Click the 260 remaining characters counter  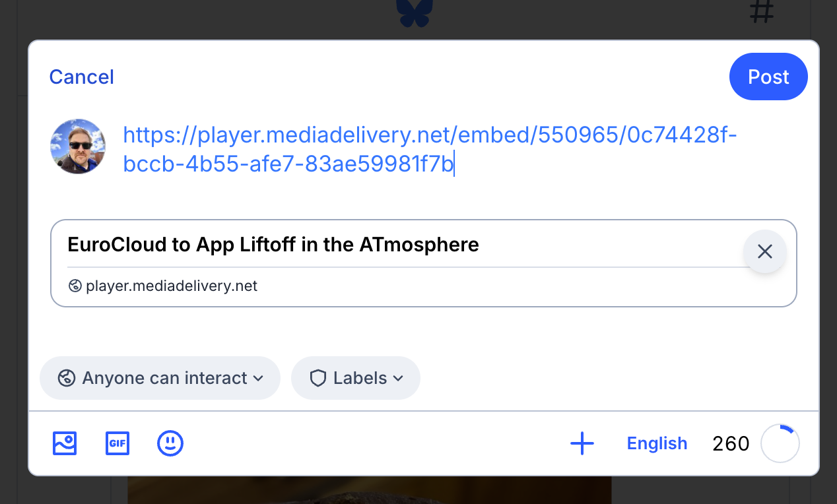731,444
